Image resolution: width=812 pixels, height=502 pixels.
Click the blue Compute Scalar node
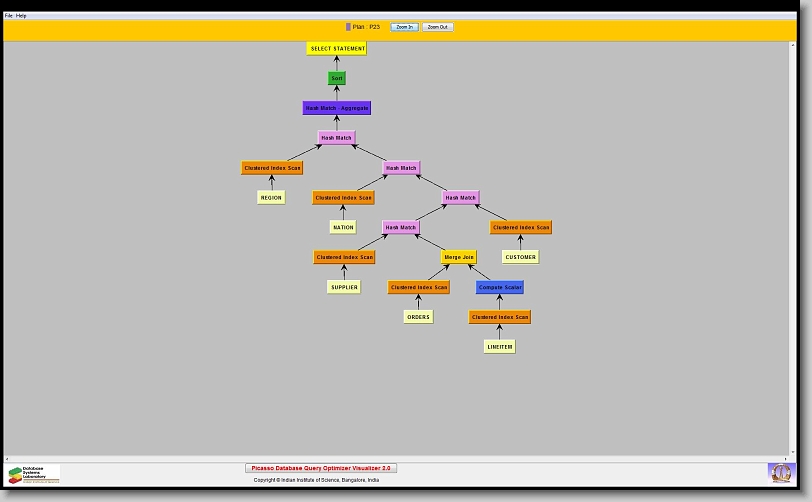pyautogui.click(x=499, y=287)
